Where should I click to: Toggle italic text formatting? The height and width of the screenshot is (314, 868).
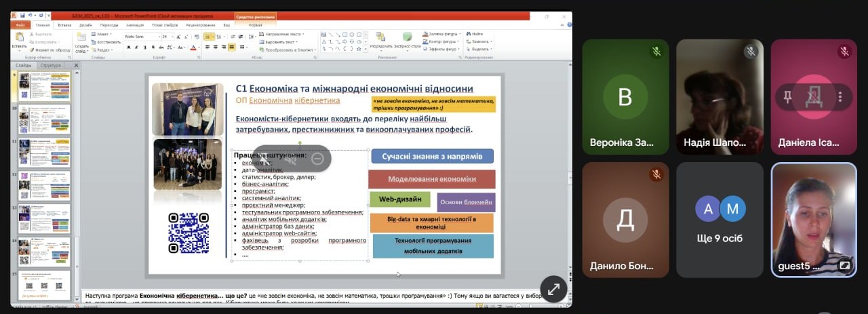pyautogui.click(x=136, y=47)
